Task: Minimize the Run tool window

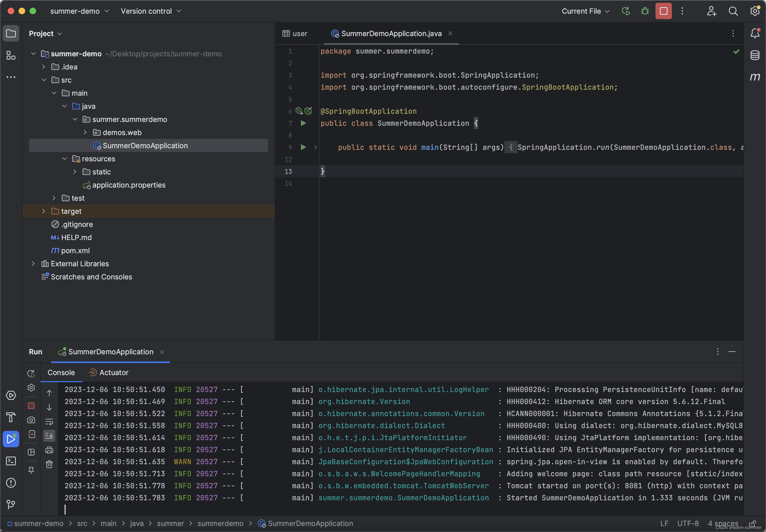Action: tap(732, 352)
